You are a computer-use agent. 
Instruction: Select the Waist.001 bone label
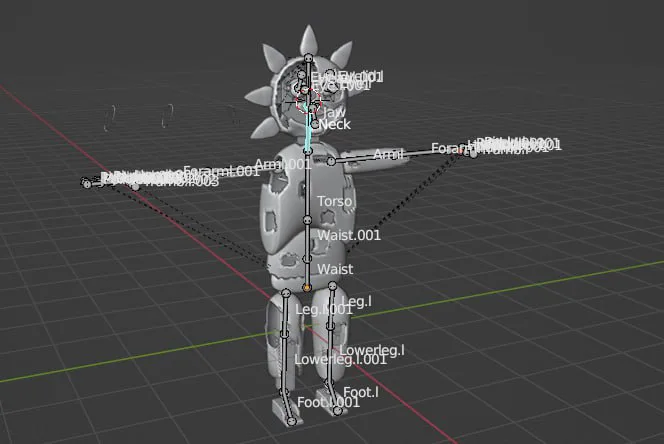(x=349, y=235)
